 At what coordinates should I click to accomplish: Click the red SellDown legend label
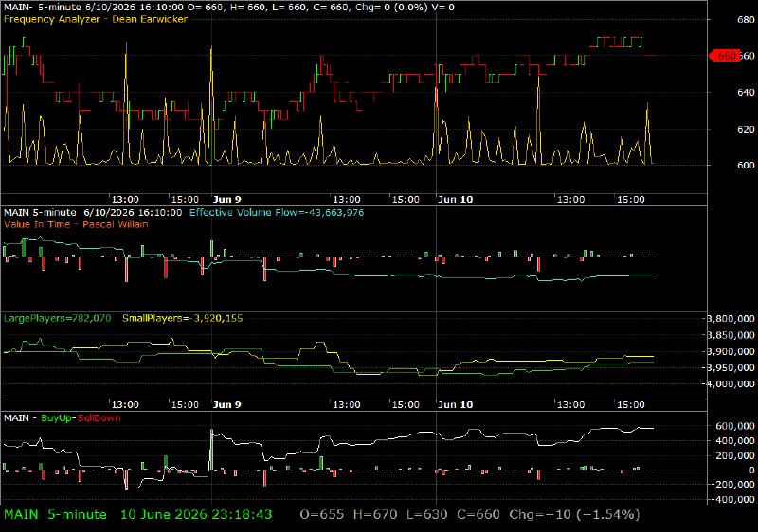click(x=99, y=418)
